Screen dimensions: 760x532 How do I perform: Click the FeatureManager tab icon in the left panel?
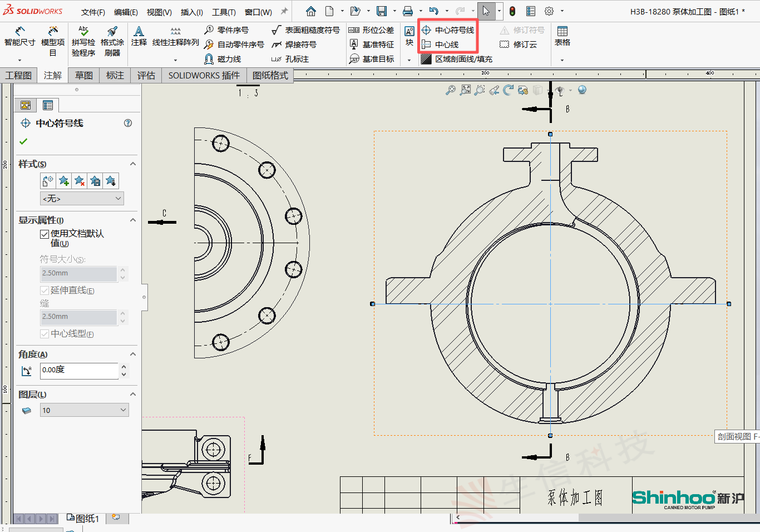point(26,105)
